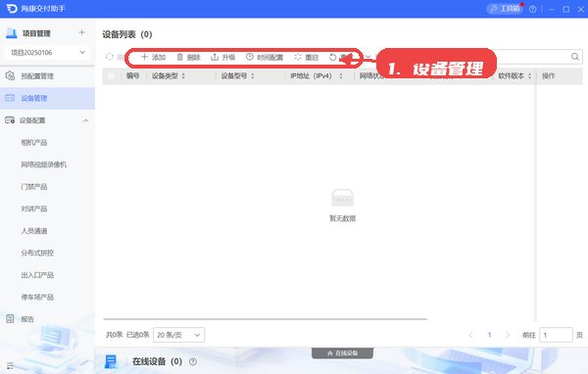Open 网络视频录像机 under 设备配置
The image size is (588, 374).
coord(44,164)
